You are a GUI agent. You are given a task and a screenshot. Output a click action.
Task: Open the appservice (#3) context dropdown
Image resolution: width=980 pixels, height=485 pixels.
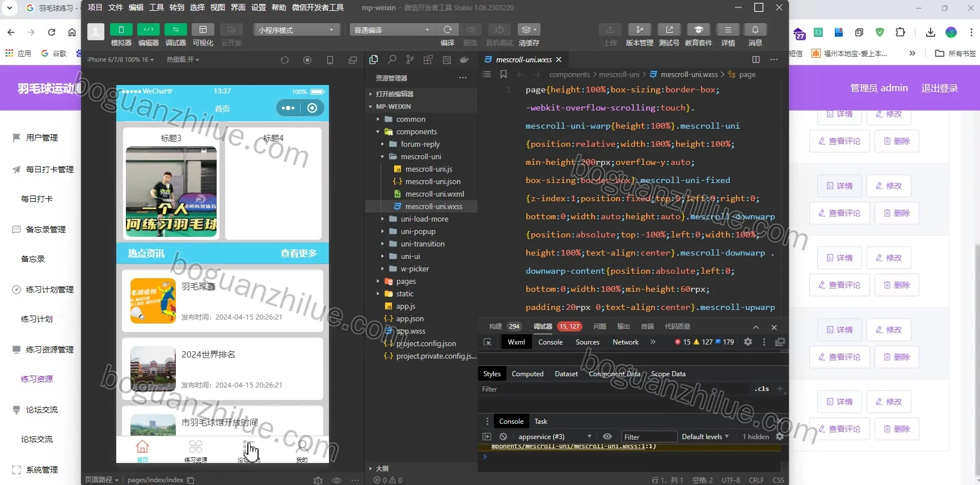[555, 437]
